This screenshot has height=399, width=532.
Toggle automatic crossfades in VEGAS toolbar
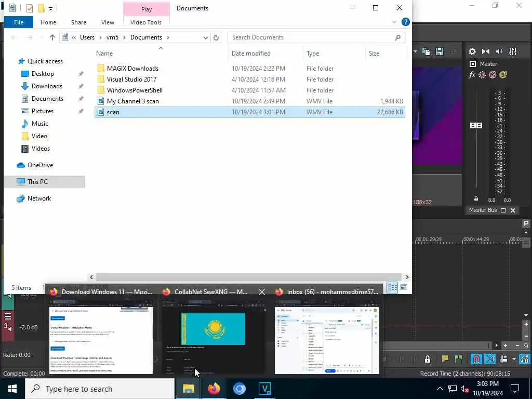(x=490, y=359)
